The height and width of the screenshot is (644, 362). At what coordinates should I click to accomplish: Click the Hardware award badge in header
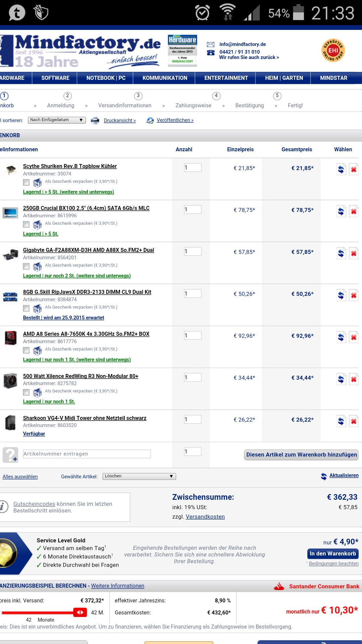182,50
